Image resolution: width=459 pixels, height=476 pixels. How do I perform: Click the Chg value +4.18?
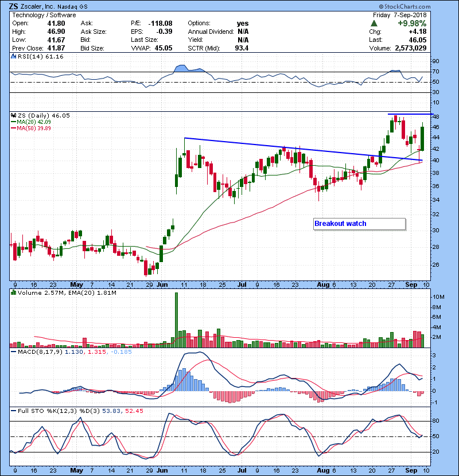(418, 32)
